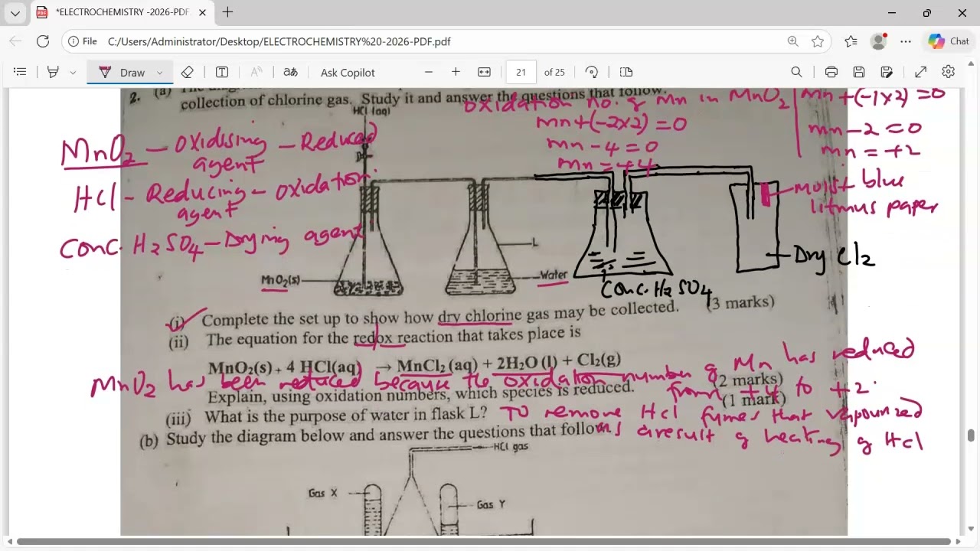Open the Favorites list
Image resolution: width=980 pixels, height=551 pixels.
851,41
